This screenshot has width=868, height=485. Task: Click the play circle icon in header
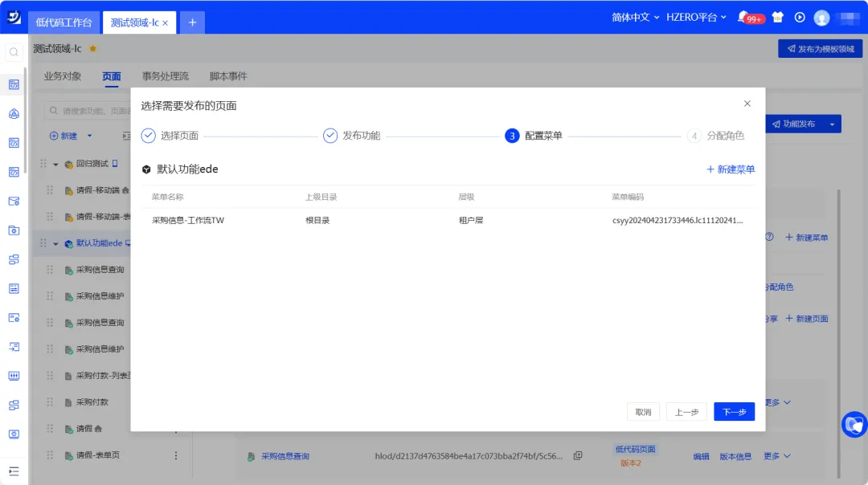[800, 18]
